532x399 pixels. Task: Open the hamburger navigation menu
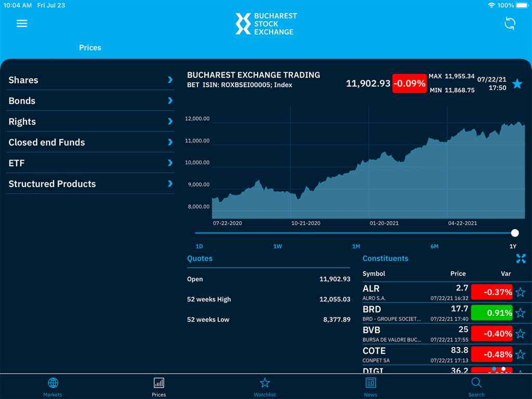pos(22,23)
